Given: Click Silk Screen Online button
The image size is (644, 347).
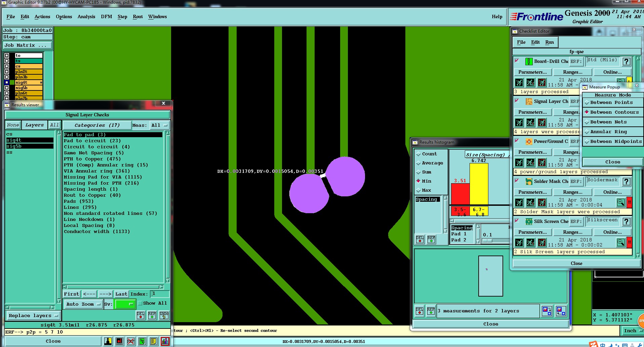Looking at the screenshot, I should 612,232.
